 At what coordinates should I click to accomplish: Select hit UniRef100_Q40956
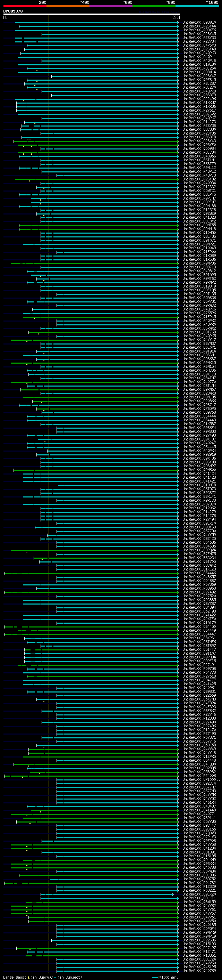point(199,156)
